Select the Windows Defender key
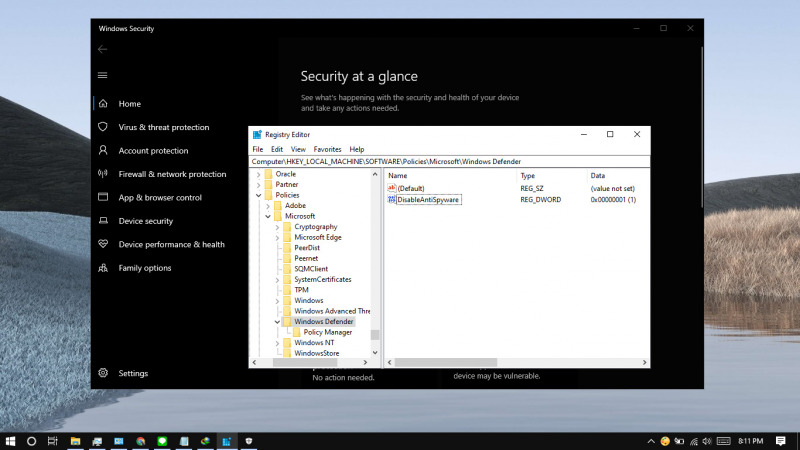The width and height of the screenshot is (800, 450). [323, 321]
